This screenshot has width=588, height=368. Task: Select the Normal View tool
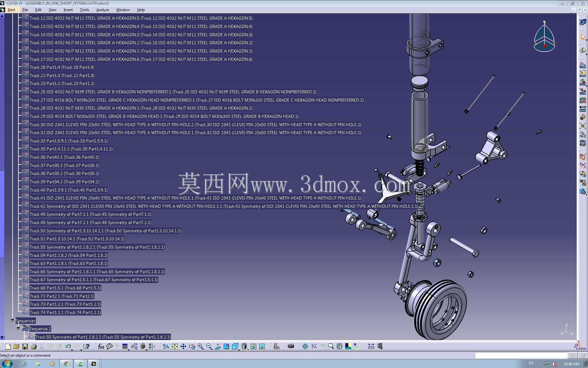click(218, 347)
